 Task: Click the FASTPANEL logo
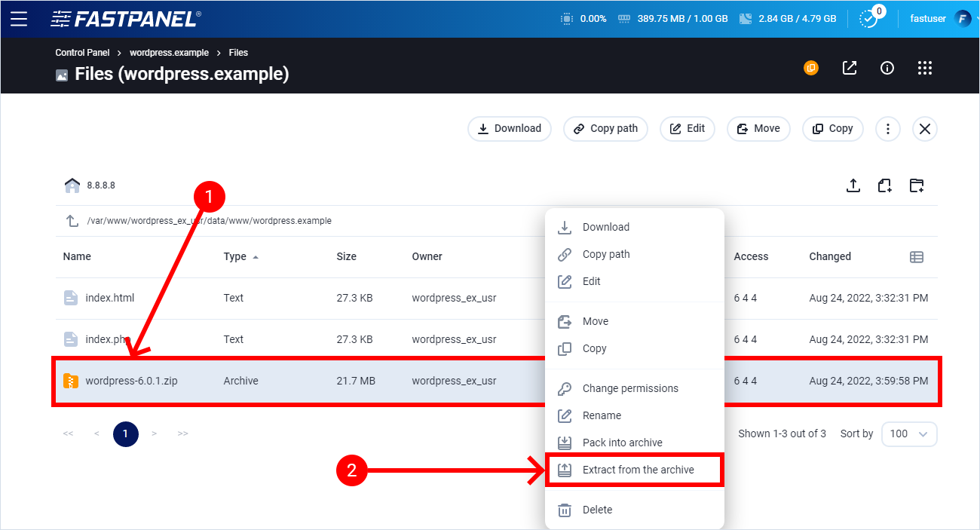[126, 19]
